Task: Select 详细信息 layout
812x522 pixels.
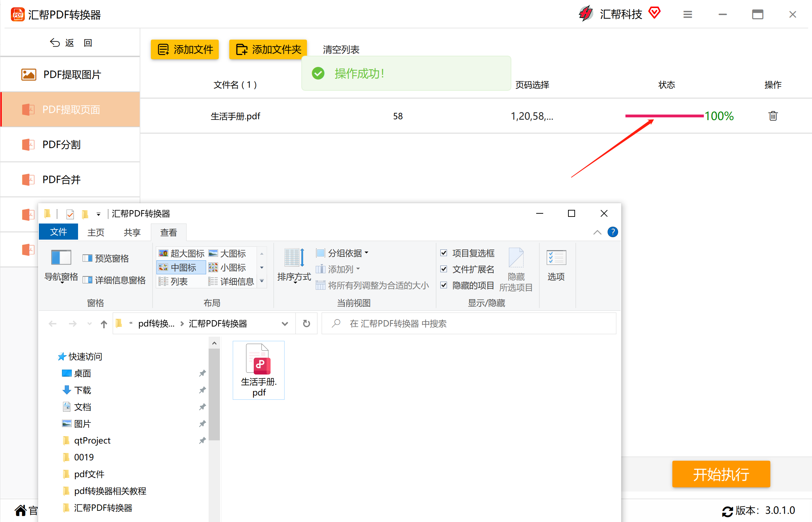Action: (231, 281)
